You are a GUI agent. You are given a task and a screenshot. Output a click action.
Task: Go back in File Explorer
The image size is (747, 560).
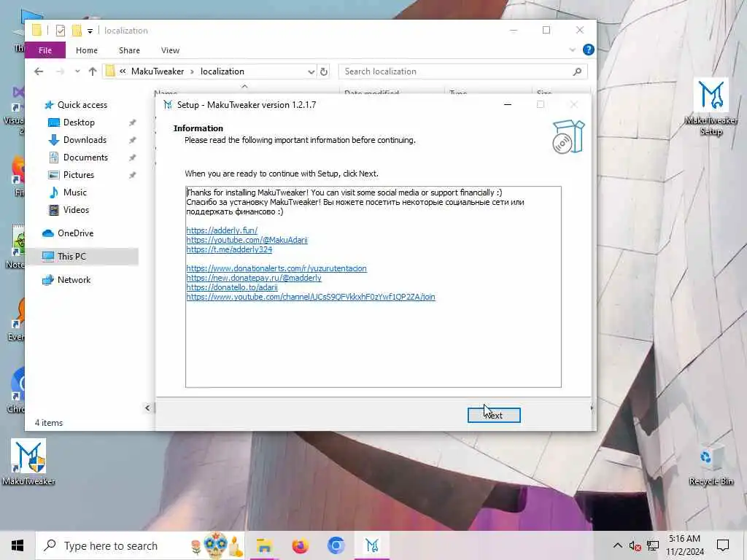(x=39, y=71)
